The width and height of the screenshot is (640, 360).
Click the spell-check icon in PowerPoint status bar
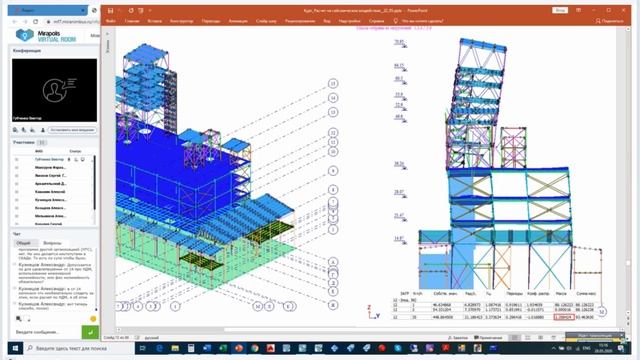(x=137, y=338)
